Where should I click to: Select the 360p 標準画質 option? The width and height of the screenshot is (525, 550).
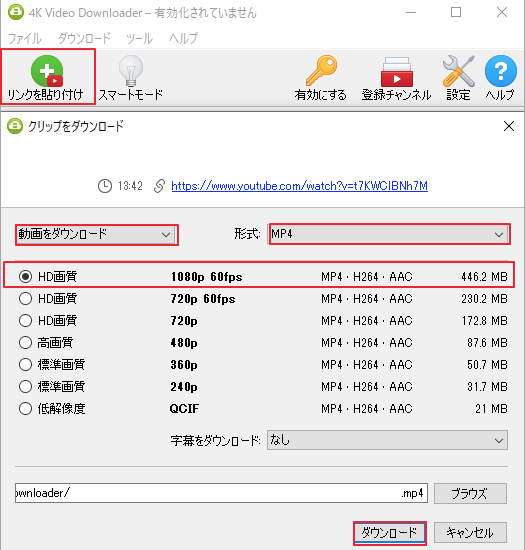pos(25,365)
